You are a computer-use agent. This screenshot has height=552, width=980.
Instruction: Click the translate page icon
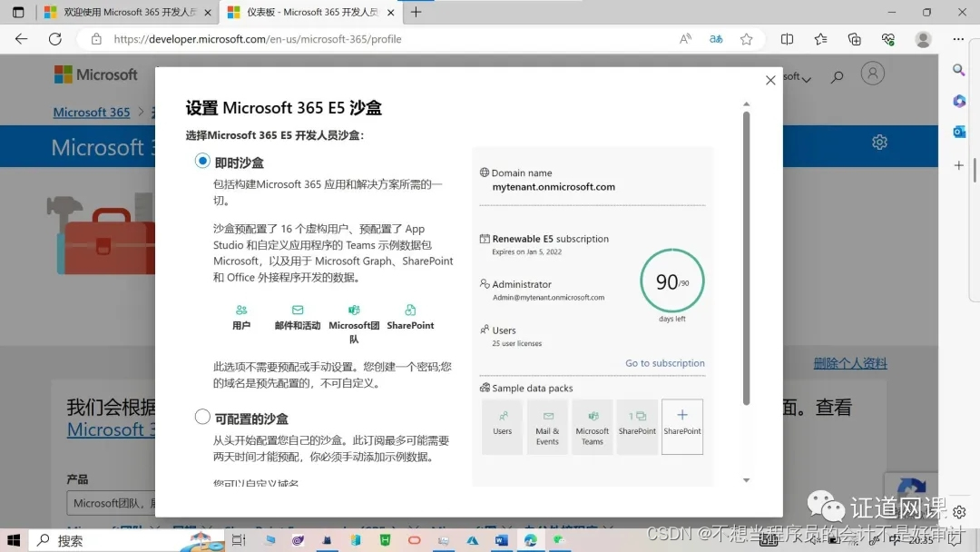click(x=716, y=39)
